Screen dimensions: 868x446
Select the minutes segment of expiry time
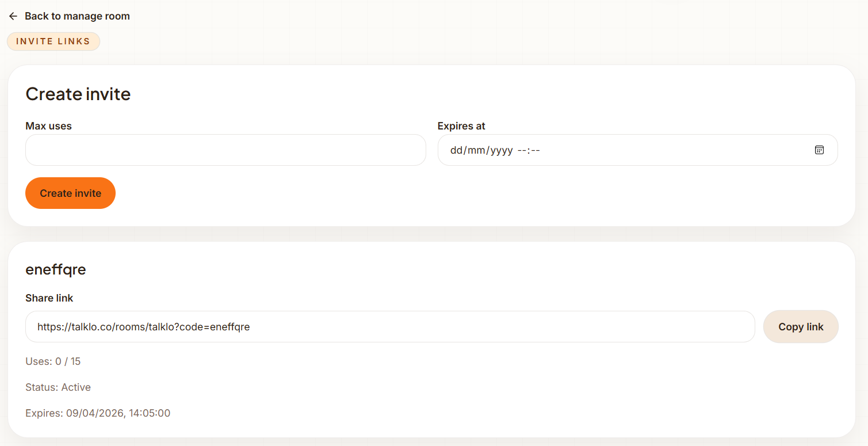(535, 150)
